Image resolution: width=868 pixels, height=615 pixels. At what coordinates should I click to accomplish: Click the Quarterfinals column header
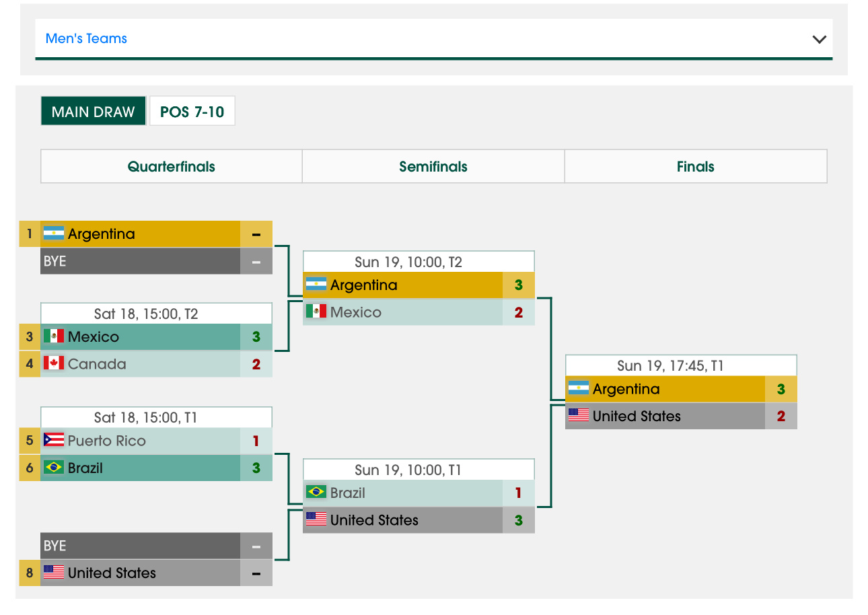click(x=172, y=167)
